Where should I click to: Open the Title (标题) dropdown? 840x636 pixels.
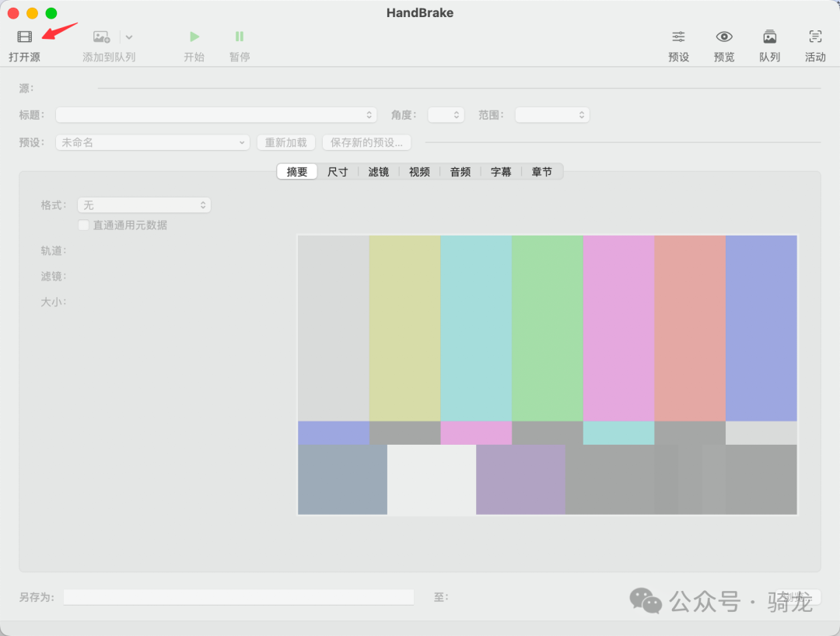click(x=216, y=115)
